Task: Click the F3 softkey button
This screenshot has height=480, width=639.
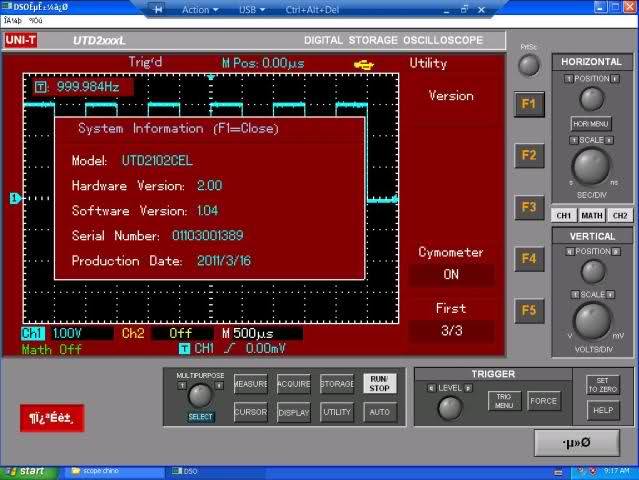Action: 529,207
